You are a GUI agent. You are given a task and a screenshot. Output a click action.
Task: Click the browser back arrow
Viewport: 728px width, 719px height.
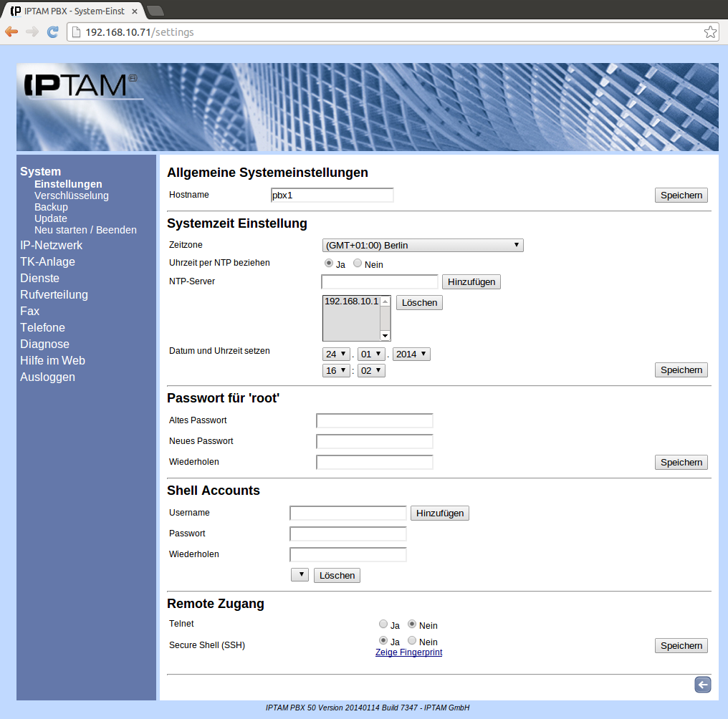11,32
